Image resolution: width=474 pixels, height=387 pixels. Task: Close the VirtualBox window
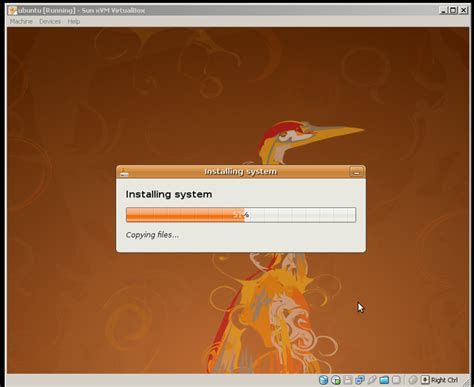pyautogui.click(x=464, y=10)
